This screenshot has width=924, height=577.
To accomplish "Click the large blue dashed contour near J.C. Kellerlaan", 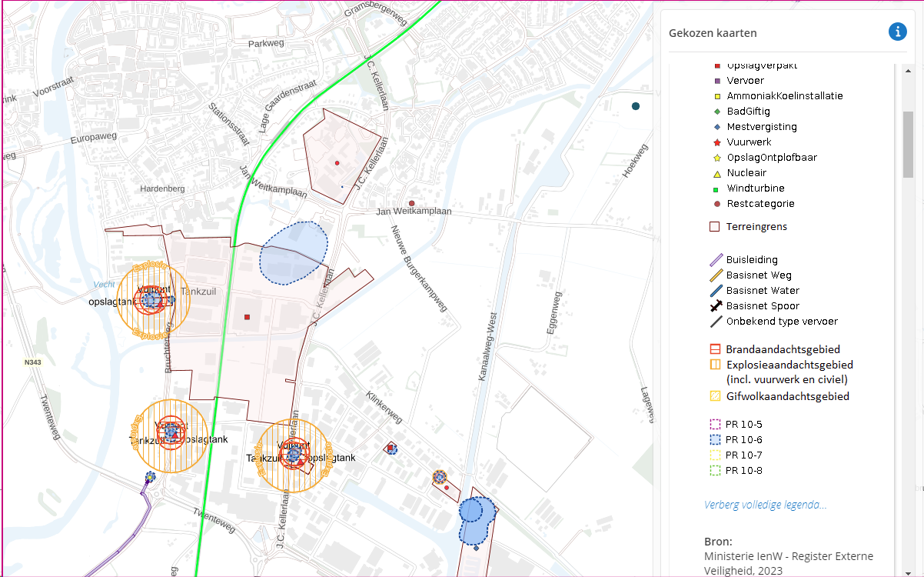I will [294, 253].
